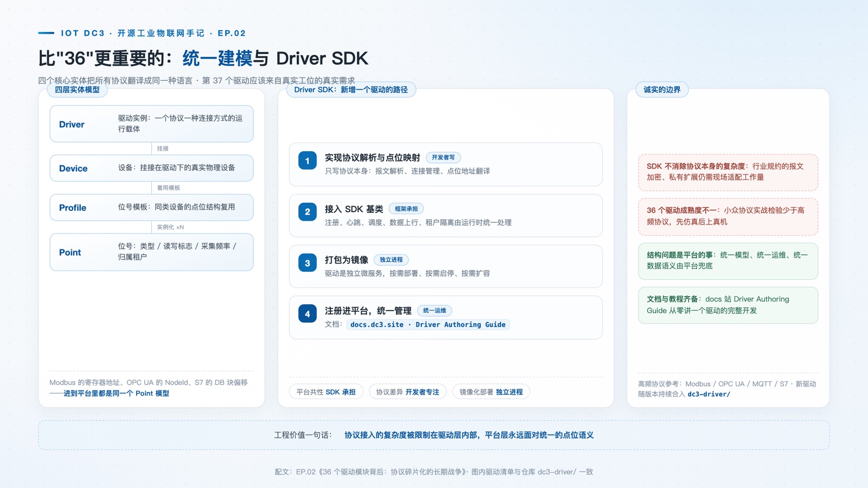Click the 进到平台里都是同一个 Point 模型 note
The image size is (868, 488).
tap(116, 394)
